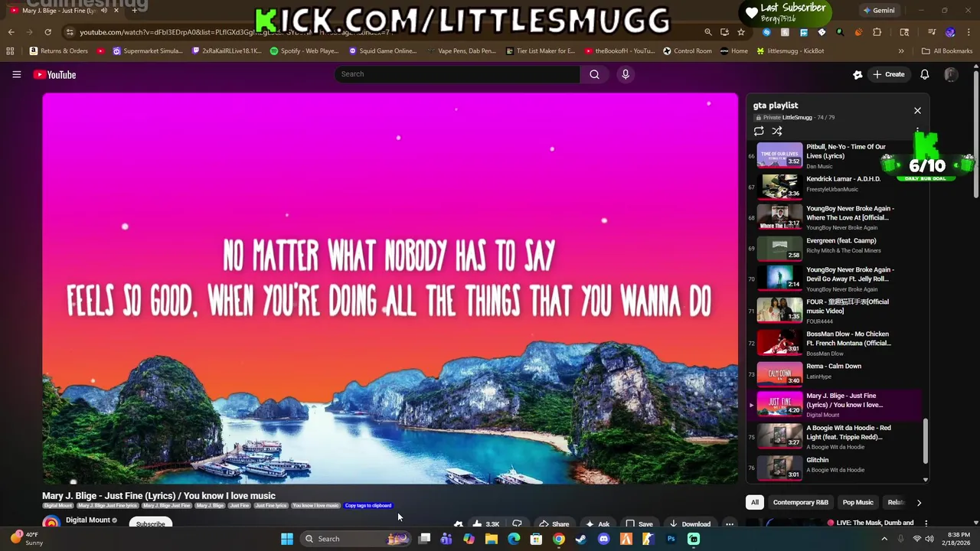Viewport: 980px width, 551px height.
Task: Open Returns & Orders bookmark
Action: click(x=59, y=51)
